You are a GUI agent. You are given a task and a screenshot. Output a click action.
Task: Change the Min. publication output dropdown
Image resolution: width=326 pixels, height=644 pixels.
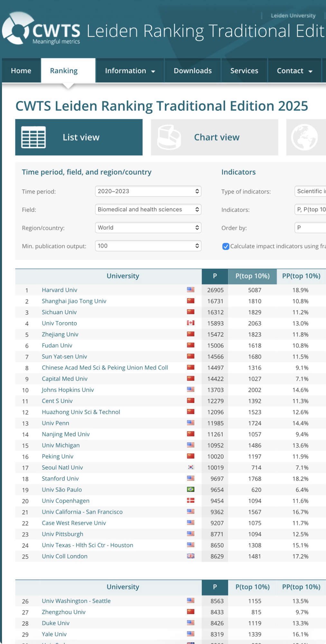click(x=148, y=246)
